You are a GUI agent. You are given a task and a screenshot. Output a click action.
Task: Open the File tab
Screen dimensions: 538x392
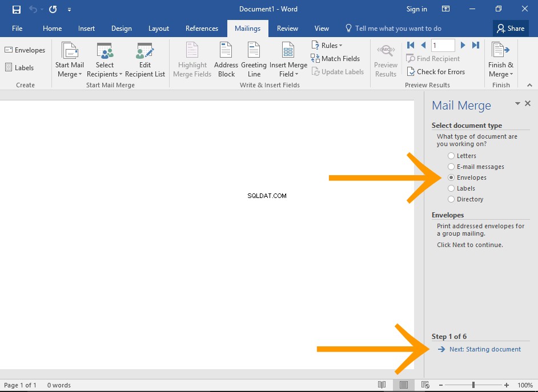pyautogui.click(x=17, y=29)
